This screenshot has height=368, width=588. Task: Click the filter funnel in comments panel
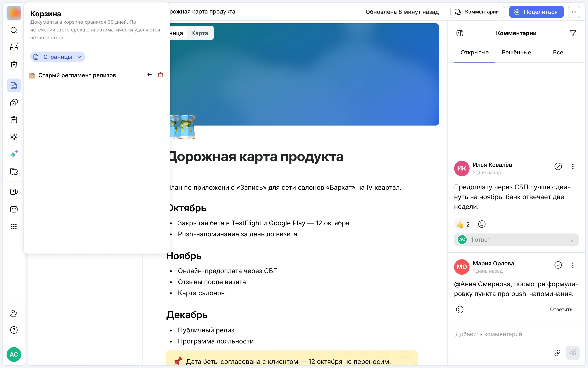573,33
